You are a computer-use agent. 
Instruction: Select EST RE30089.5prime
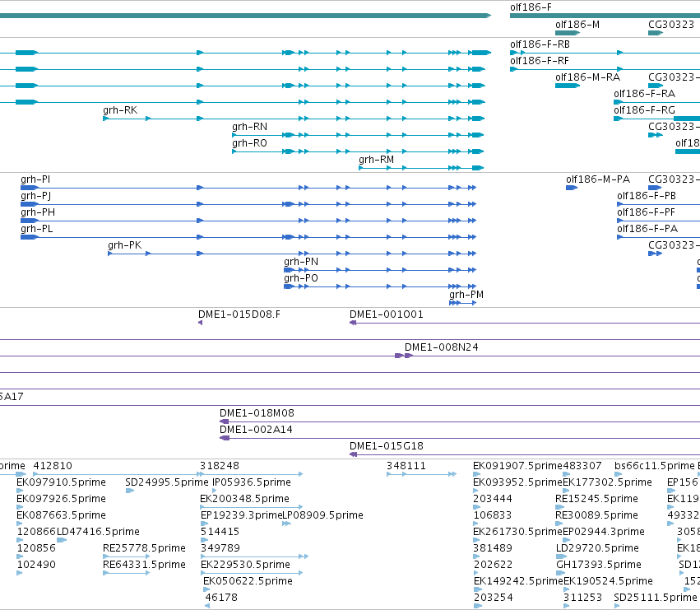pos(597,515)
